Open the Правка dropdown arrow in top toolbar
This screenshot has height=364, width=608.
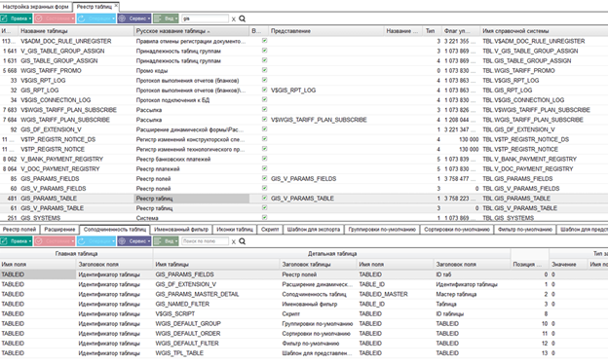pyautogui.click(x=30, y=18)
